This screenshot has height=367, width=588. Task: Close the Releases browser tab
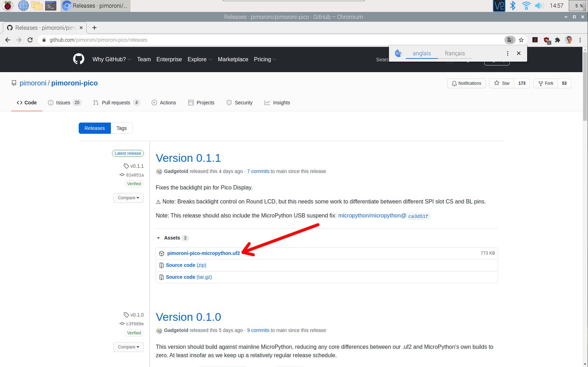81,28
